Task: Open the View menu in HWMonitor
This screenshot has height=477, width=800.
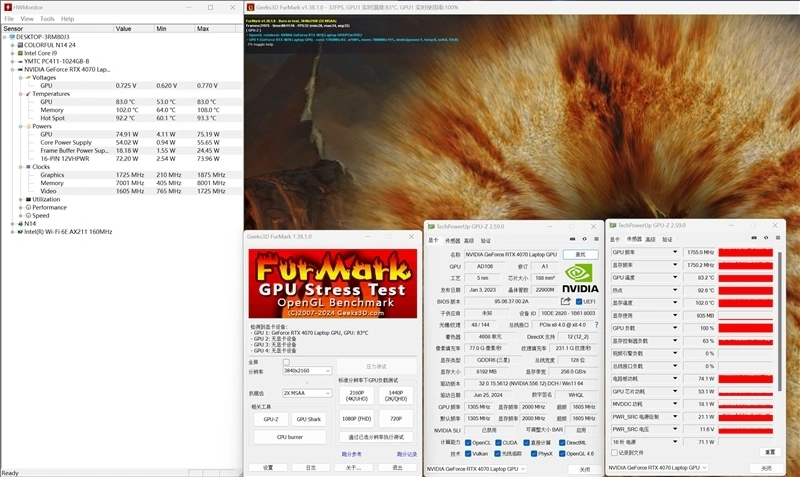Action: [x=27, y=19]
